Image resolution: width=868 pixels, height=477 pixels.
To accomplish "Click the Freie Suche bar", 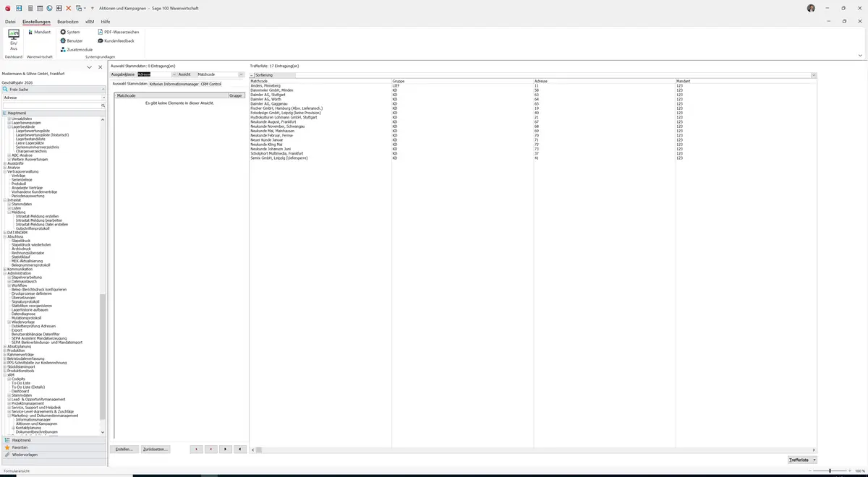I will 53,90.
